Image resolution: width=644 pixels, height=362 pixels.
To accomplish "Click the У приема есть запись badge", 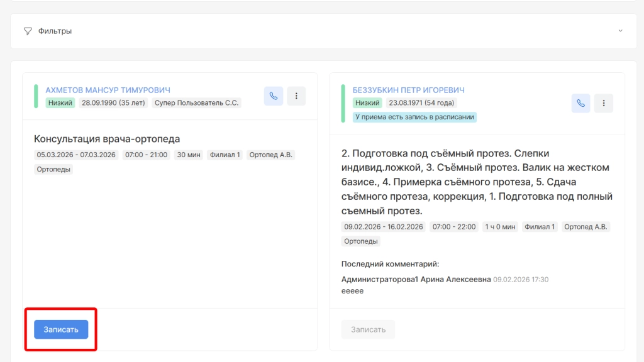I will point(414,117).
